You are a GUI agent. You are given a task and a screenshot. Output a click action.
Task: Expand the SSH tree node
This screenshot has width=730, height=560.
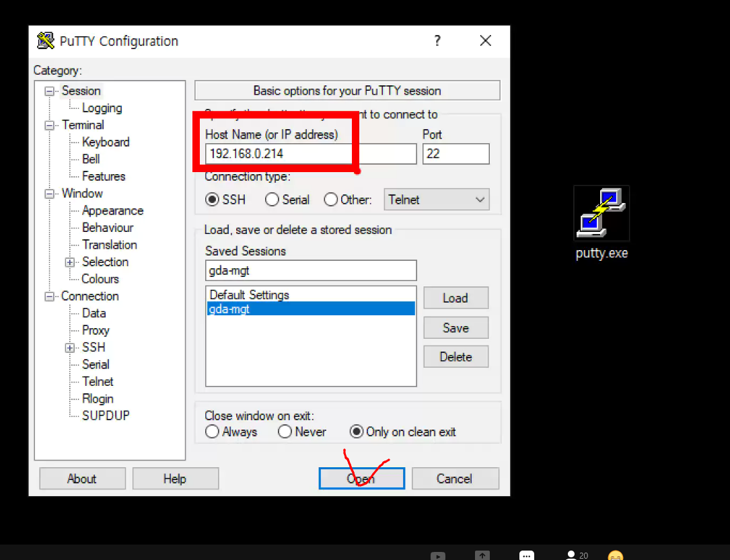(70, 348)
